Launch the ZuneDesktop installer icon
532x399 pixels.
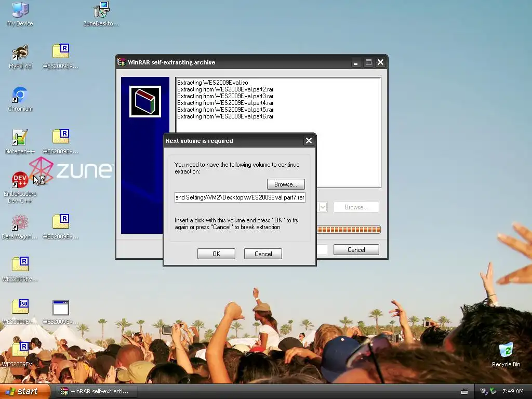point(101,14)
